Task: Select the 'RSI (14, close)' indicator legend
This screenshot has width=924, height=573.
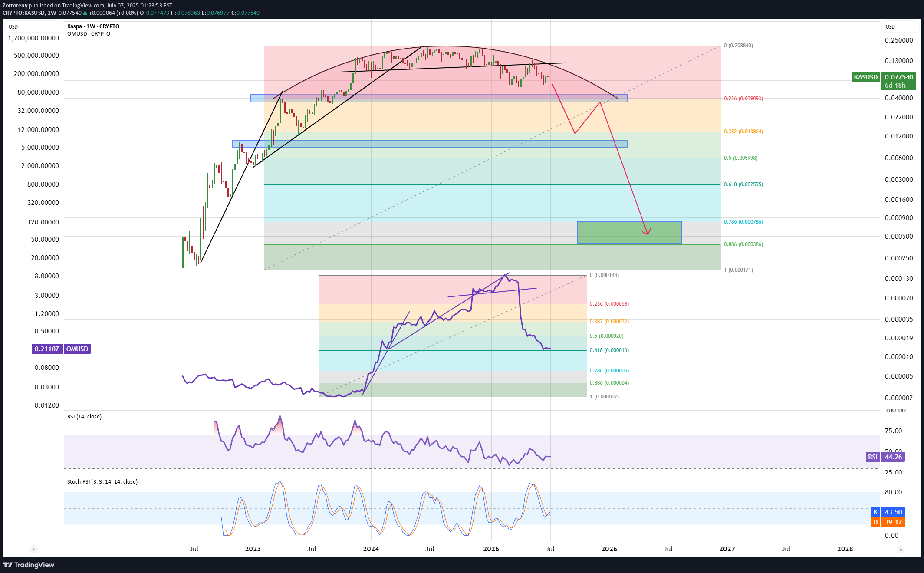Action: (x=84, y=417)
